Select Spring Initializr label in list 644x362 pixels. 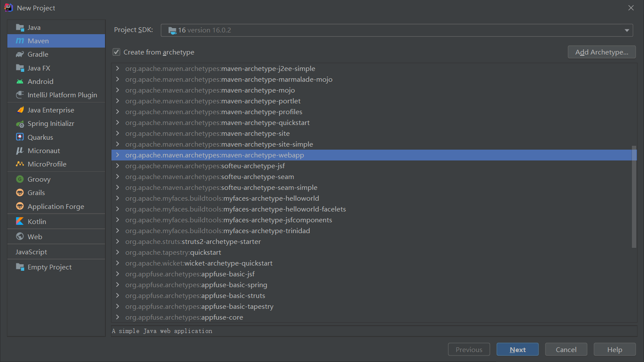click(51, 124)
